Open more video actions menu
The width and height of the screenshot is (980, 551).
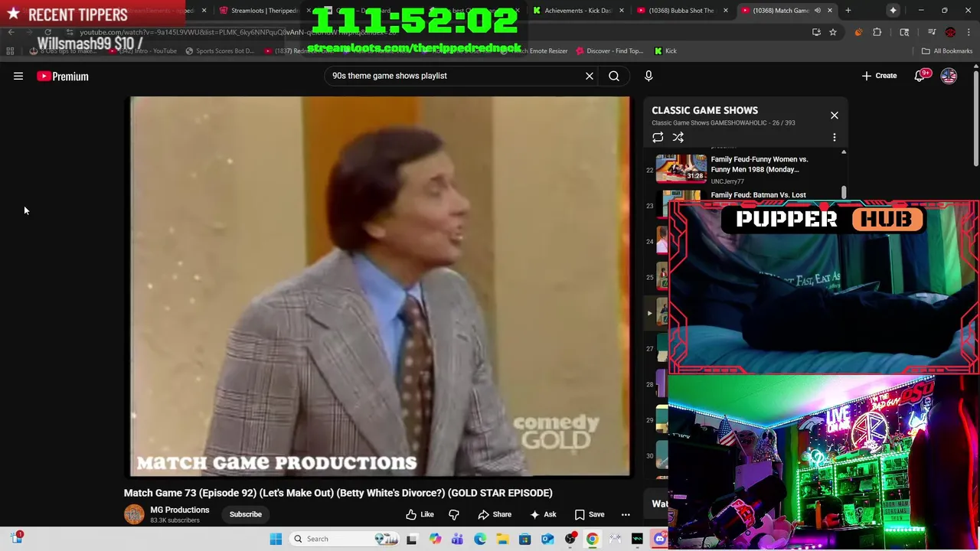tap(626, 514)
